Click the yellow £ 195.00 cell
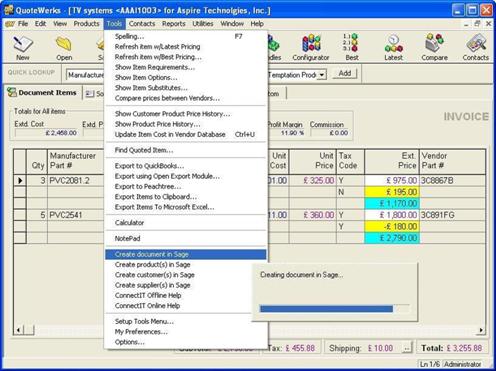Screen dimensions: 496x371 click(x=392, y=192)
